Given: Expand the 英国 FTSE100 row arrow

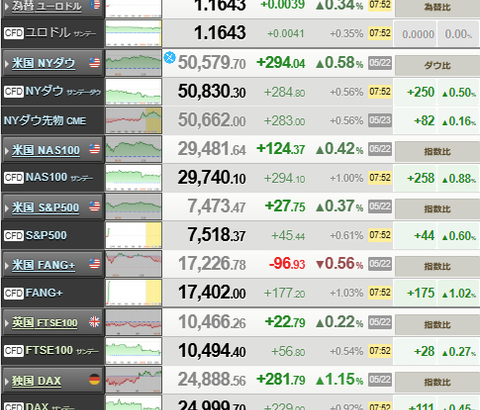Looking at the screenshot, I should click(x=7, y=323).
